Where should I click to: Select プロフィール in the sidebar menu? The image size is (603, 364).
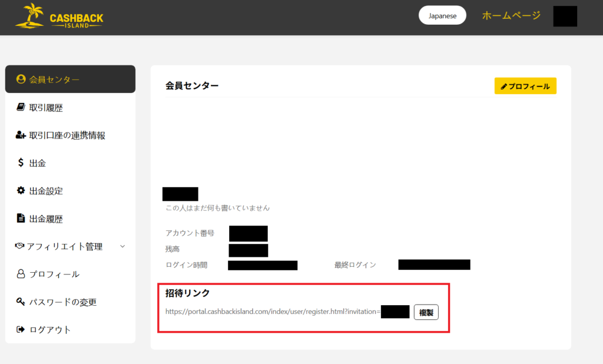(54, 274)
